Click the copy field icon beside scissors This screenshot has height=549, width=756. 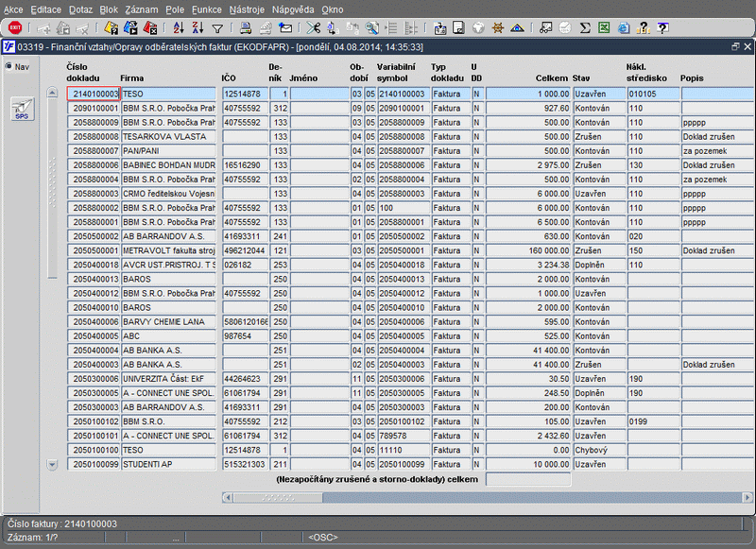[x=333, y=28]
